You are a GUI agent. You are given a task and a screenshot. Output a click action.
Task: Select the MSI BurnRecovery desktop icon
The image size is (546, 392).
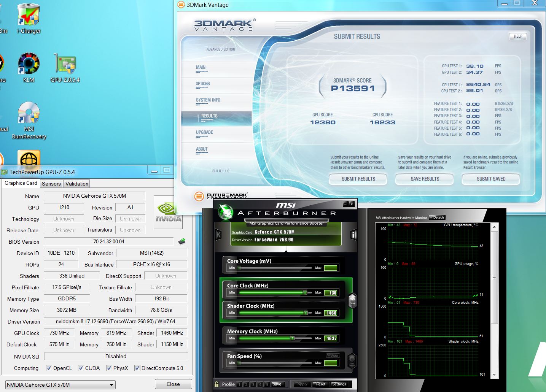[x=29, y=121]
